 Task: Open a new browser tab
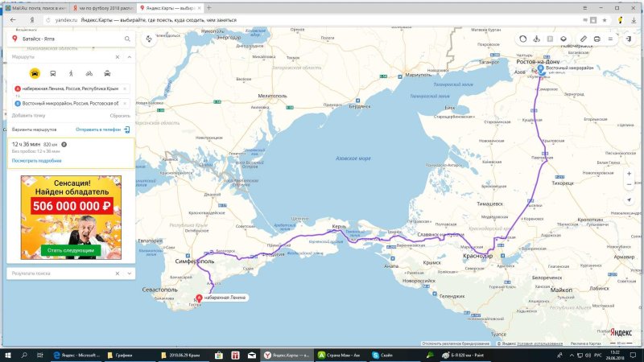point(209,8)
